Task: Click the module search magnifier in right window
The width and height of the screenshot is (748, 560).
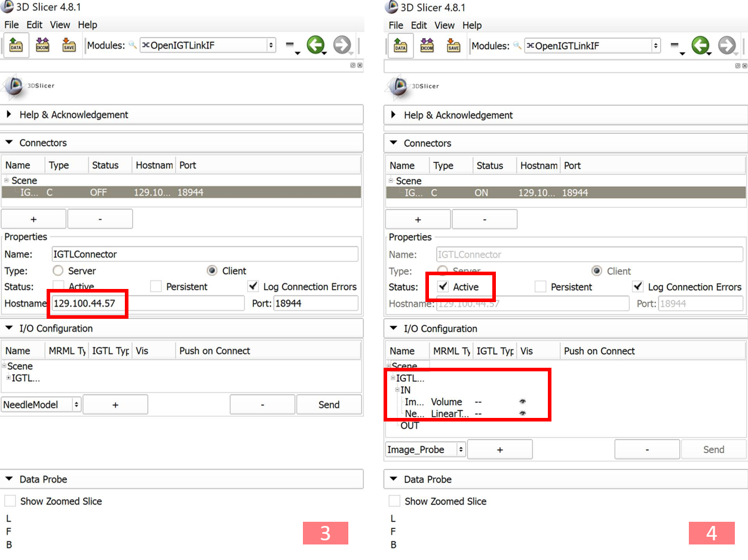Action: 517,45
